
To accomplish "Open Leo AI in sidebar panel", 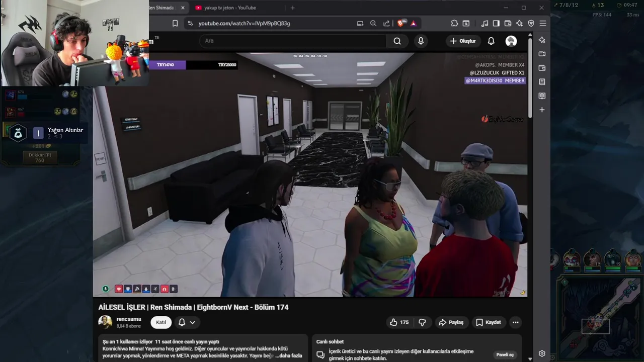I will point(542,40).
